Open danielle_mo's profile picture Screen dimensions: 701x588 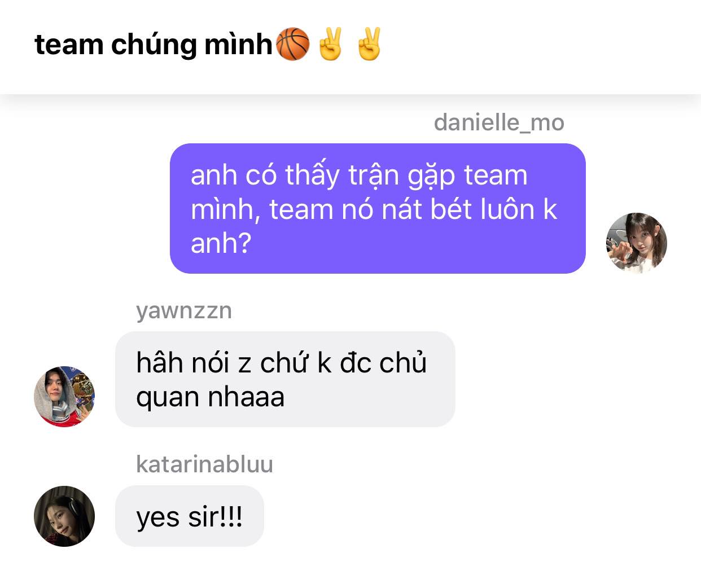[x=637, y=243]
